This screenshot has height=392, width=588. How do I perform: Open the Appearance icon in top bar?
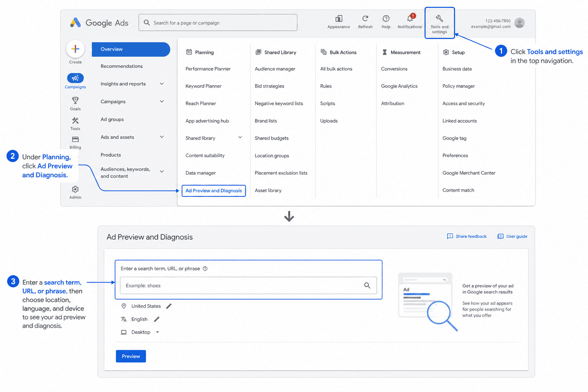tap(339, 18)
